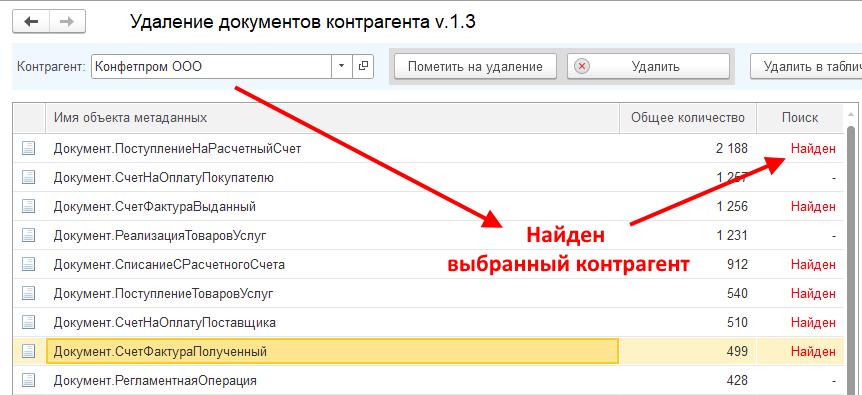Select row Документ.СчетФактураВыданный
The width and height of the screenshot is (862, 395).
[x=428, y=207]
